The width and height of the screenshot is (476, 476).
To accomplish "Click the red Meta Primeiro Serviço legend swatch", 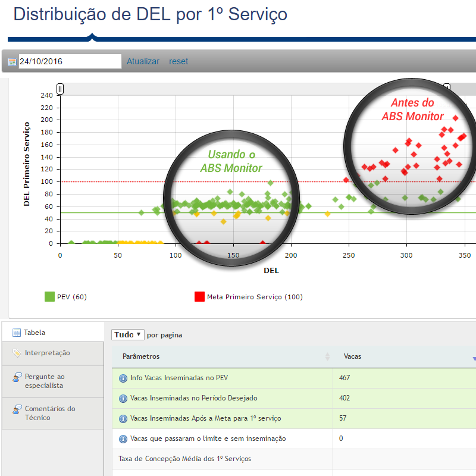I will [199, 296].
